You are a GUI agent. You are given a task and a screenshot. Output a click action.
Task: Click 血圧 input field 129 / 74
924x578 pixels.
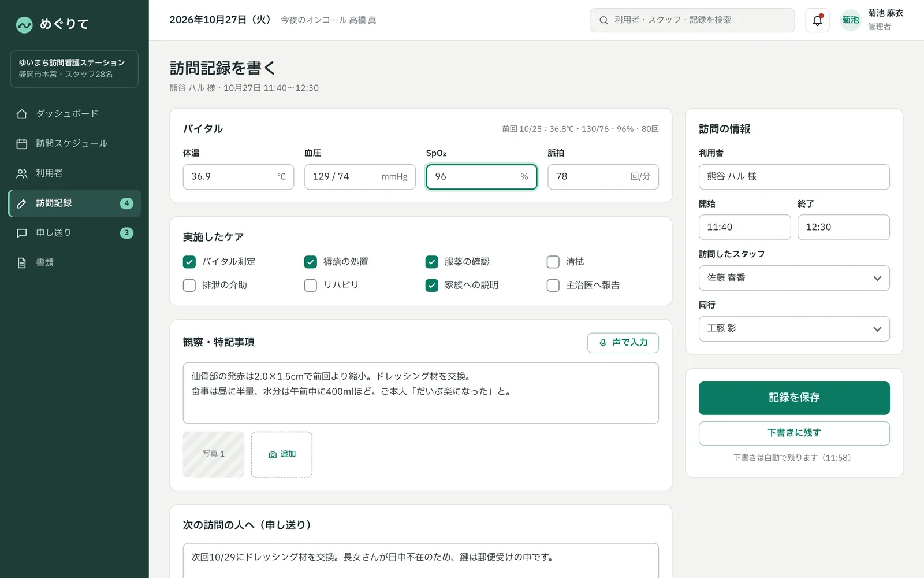pyautogui.click(x=360, y=177)
